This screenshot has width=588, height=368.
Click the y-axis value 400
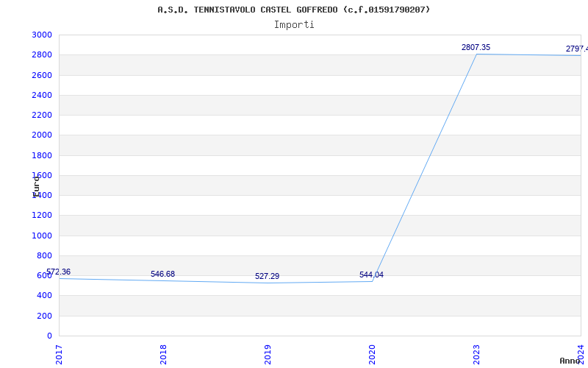(44, 296)
